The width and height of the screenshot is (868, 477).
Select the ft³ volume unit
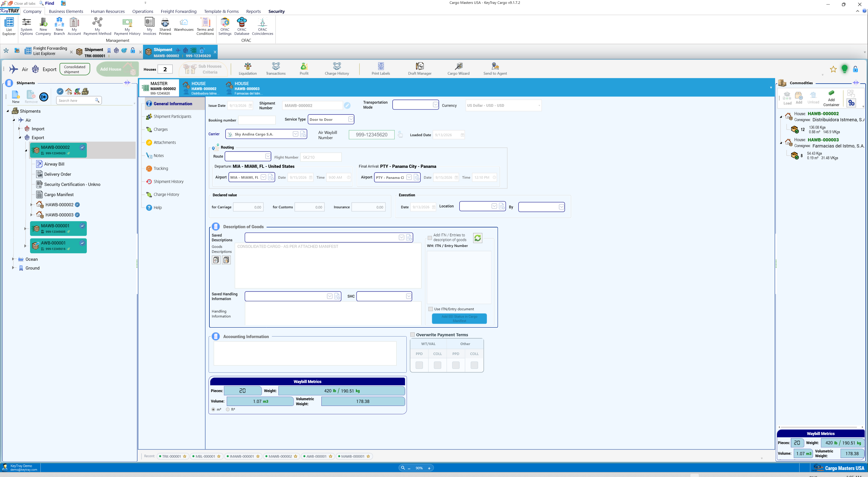[228, 409]
